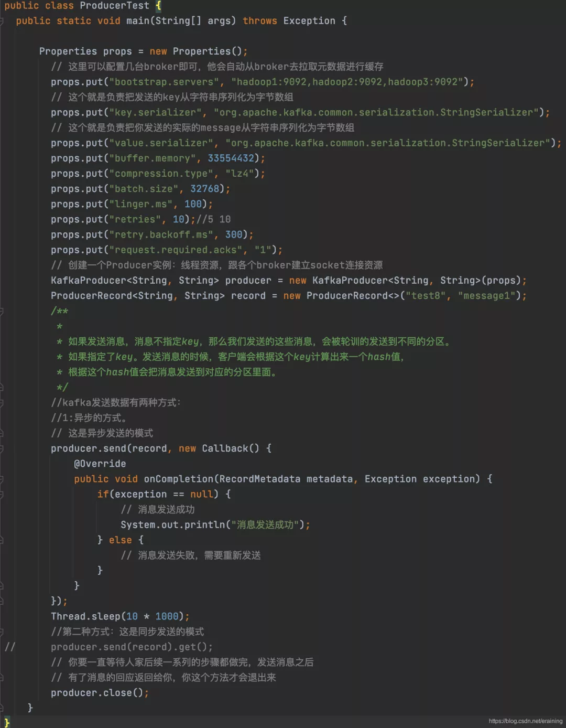Click the "消息发送成功" string literal
The image size is (566, 728).
point(265,525)
